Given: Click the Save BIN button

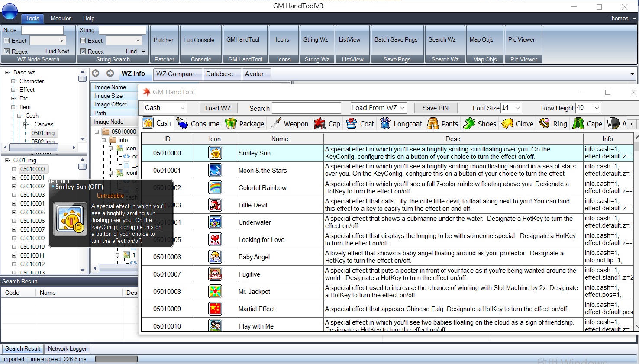Looking at the screenshot, I should click(x=436, y=108).
